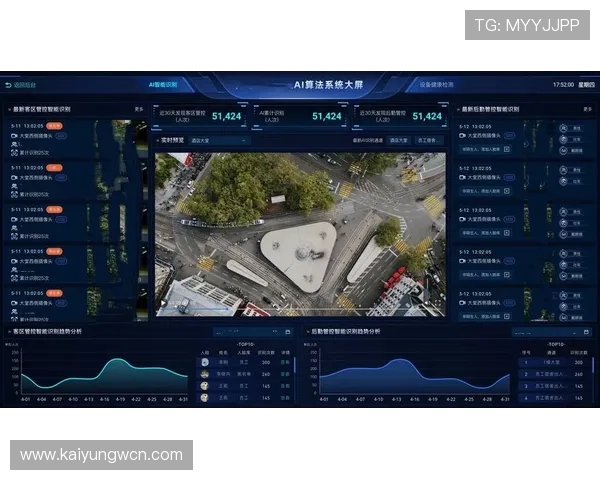Switch to the 设备健康检测 tab
Screen dimensions: 600x480
pyautogui.click(x=436, y=85)
